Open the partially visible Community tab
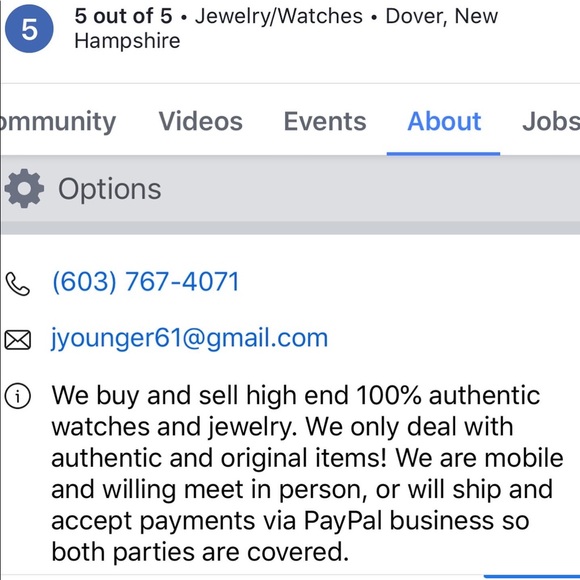The image size is (580, 580). point(58,122)
